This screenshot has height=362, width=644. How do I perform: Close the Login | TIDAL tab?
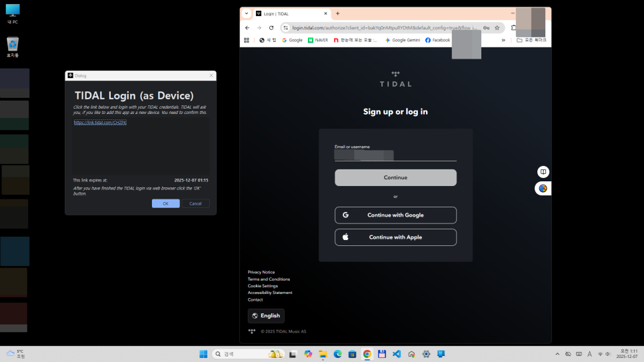[x=326, y=13]
